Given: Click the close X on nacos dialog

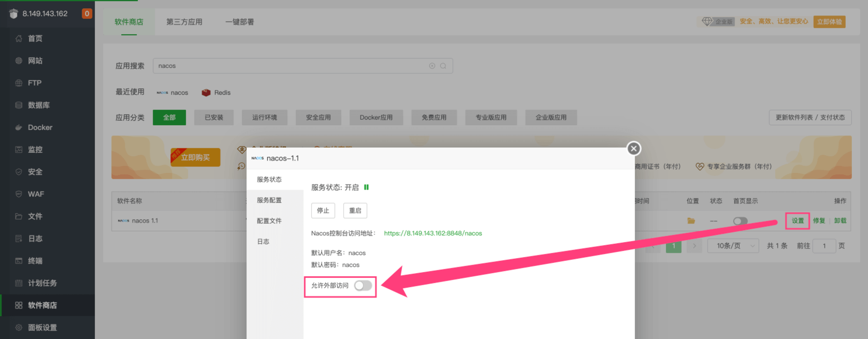Looking at the screenshot, I should 633,149.
